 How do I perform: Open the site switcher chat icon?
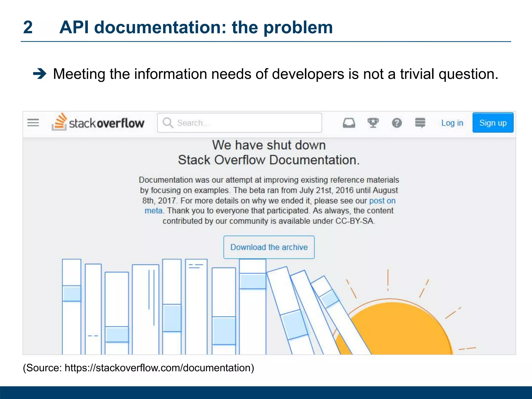[420, 123]
